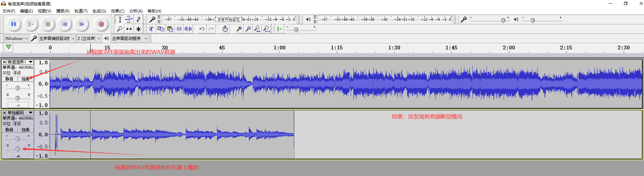
Task: Open the 分析(A) menu
Action: tap(136, 11)
